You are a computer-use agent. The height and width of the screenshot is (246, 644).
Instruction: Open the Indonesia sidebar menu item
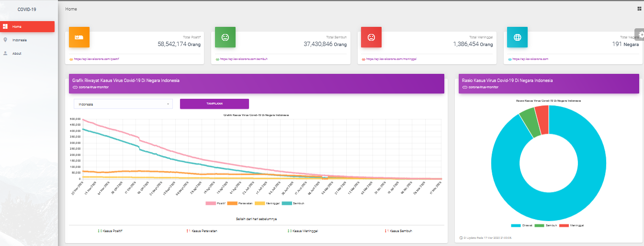(x=20, y=40)
